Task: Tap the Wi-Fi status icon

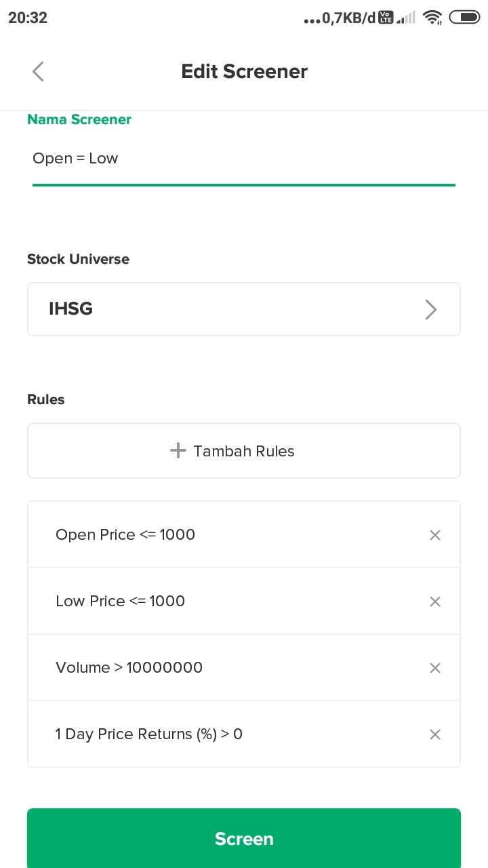Action: tap(432, 18)
